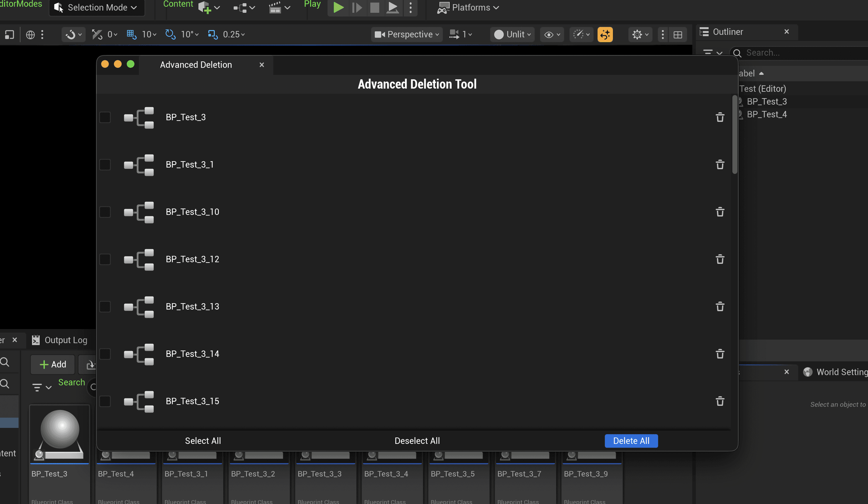Check the BP_Test_3 checkbox
Viewport: 868px width, 504px height.
pyautogui.click(x=105, y=117)
